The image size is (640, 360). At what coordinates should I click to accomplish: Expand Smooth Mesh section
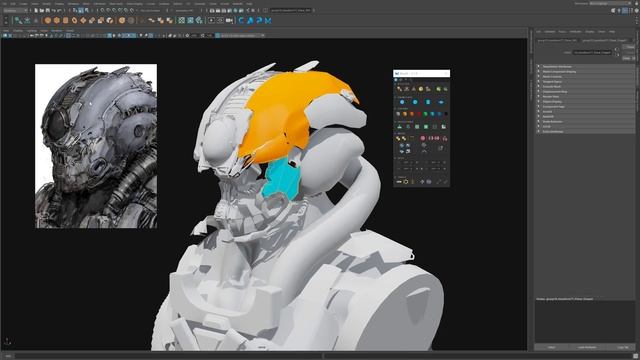pos(585,87)
